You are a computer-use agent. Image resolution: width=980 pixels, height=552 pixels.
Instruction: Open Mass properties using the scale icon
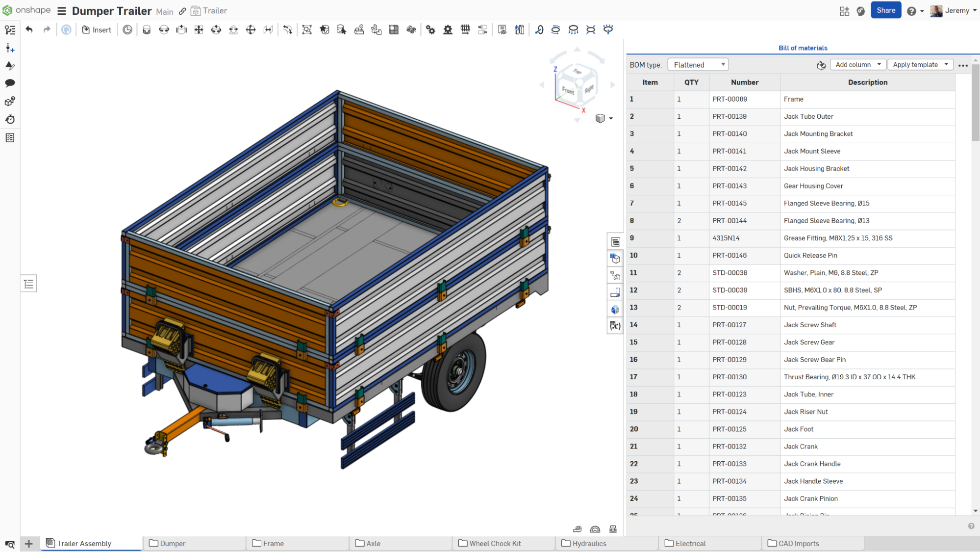point(613,529)
